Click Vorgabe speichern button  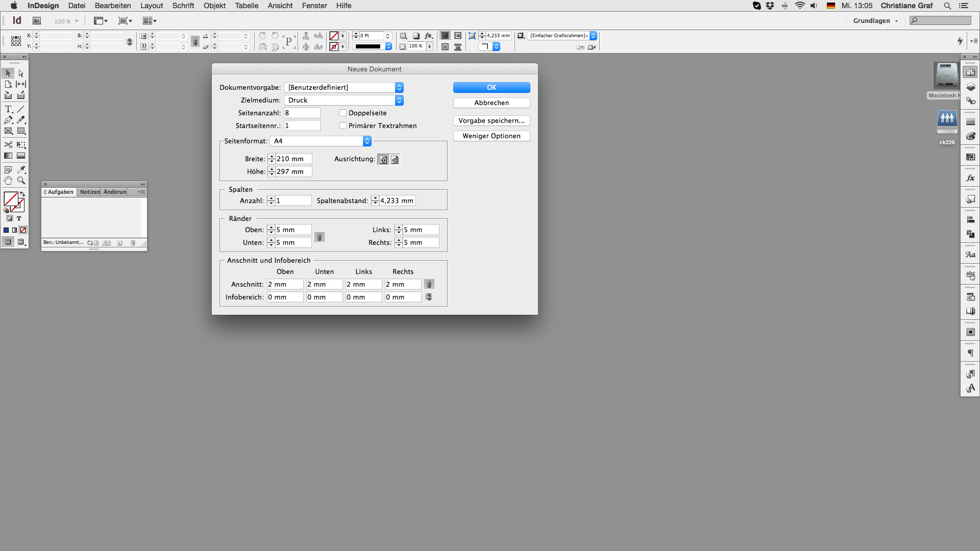[491, 121]
